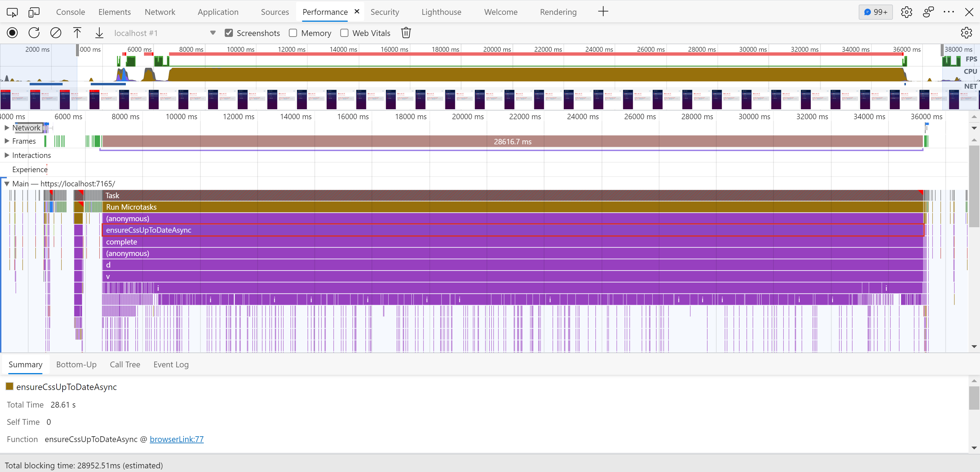Switch to the Bottom-Up tab
The height and width of the screenshot is (472, 980).
tap(76, 364)
